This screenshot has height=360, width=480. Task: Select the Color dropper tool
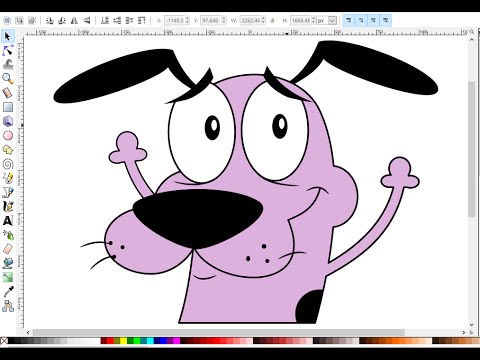pyautogui.click(x=8, y=292)
